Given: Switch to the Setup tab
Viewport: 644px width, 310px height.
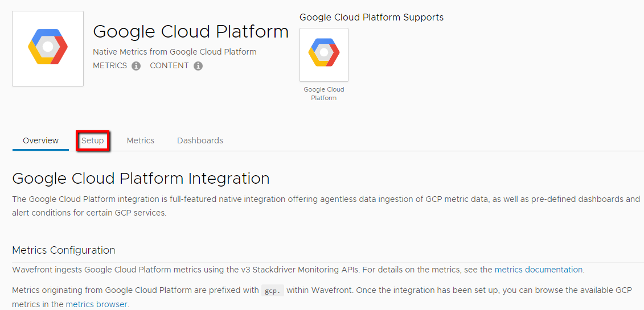Looking at the screenshot, I should coord(92,140).
